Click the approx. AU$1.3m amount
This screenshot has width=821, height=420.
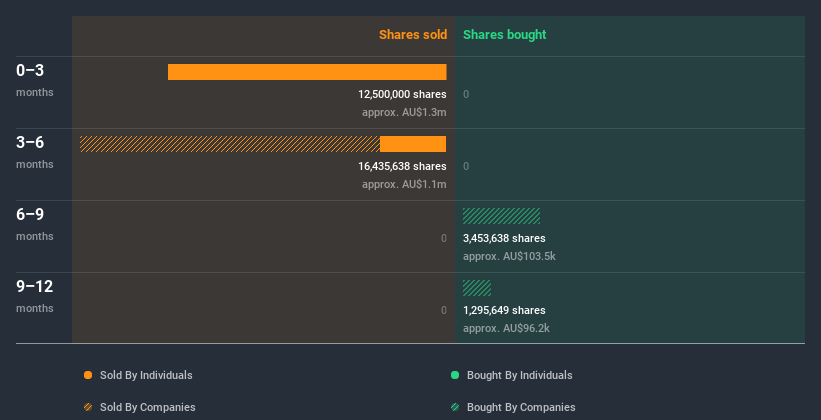pyautogui.click(x=404, y=112)
